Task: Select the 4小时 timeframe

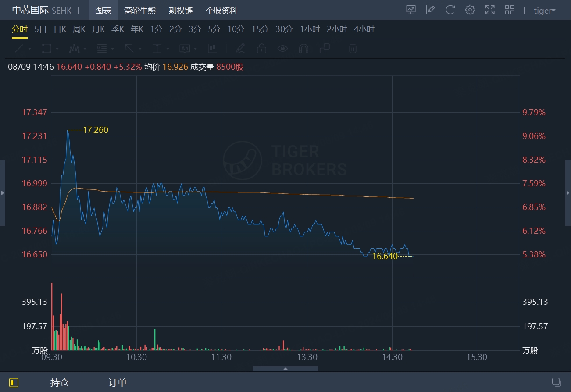Action: pyautogui.click(x=364, y=29)
